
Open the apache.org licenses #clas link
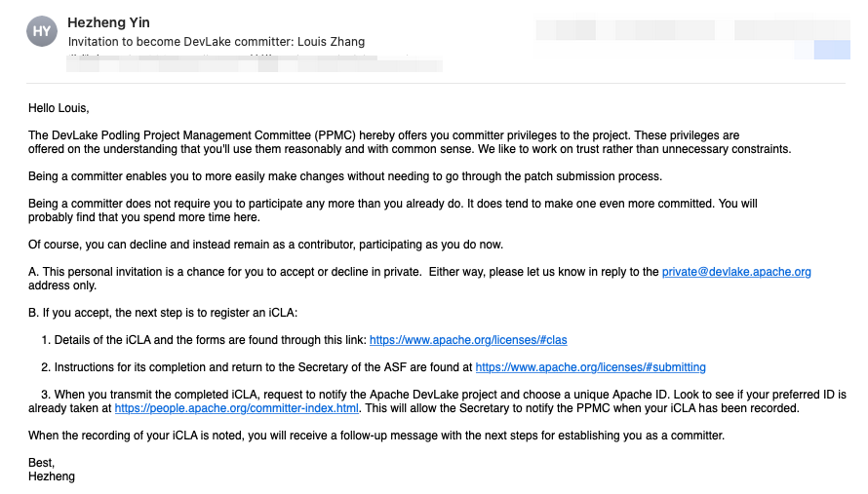pos(468,340)
